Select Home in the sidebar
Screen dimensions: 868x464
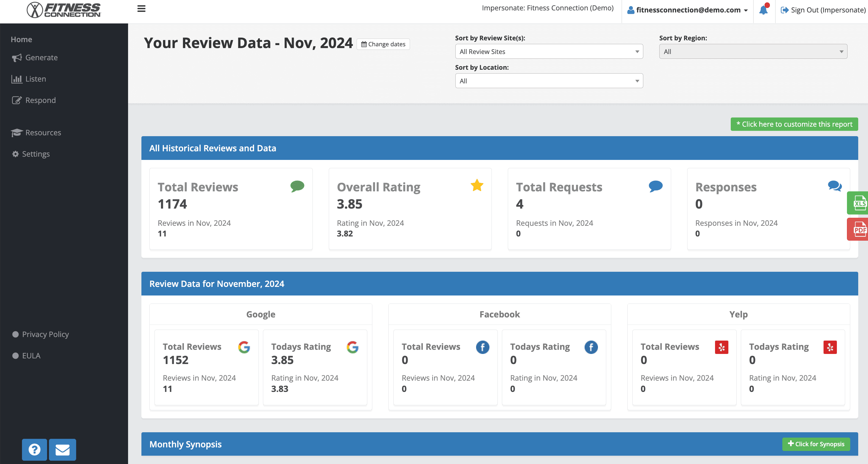[21, 39]
